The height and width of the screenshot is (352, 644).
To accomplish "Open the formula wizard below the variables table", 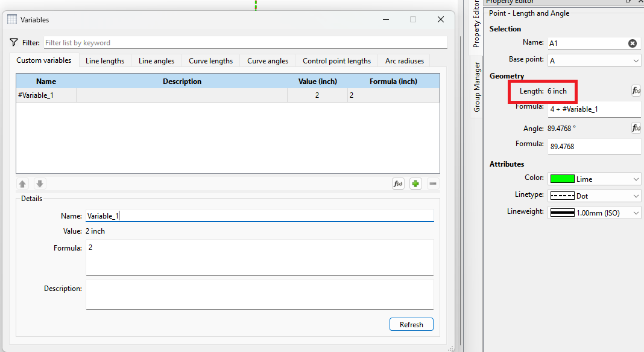I will click(397, 183).
